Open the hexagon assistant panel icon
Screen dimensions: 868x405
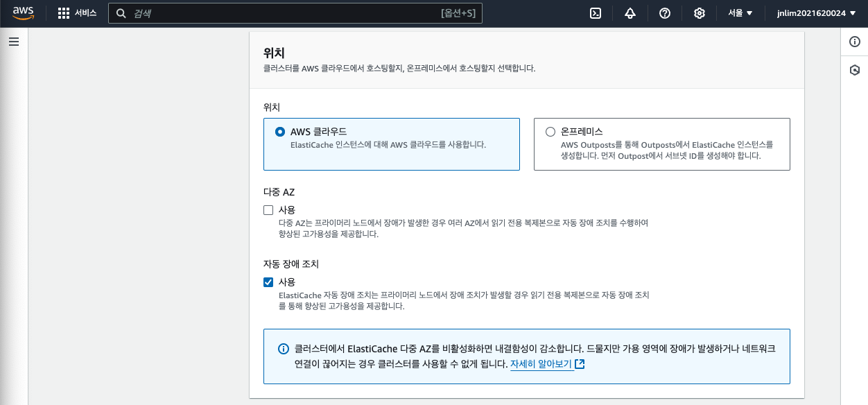855,70
